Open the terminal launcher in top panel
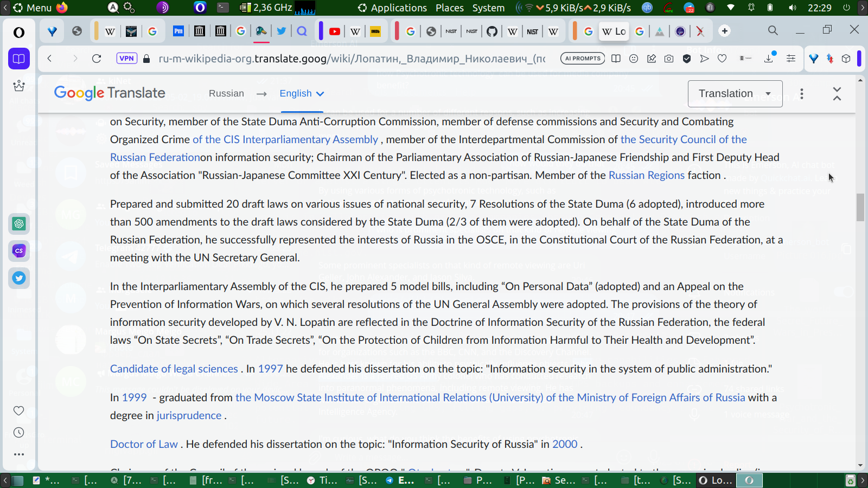The image size is (868, 488). tap(223, 8)
